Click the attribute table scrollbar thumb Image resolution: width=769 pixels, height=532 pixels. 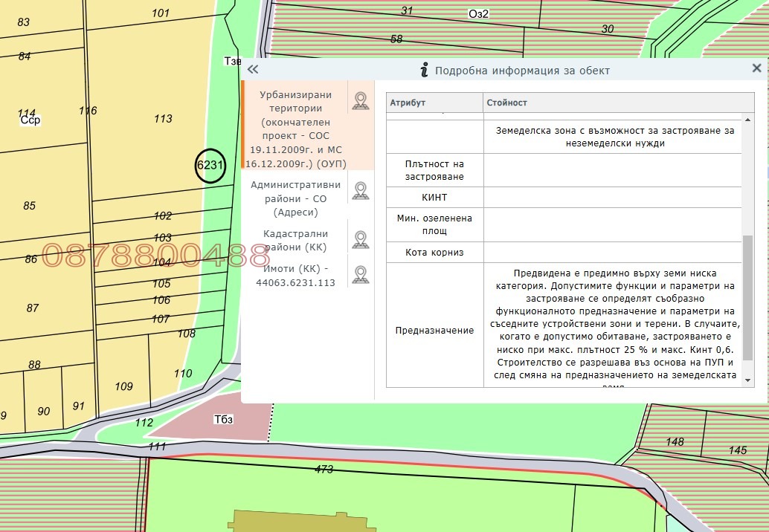click(747, 298)
